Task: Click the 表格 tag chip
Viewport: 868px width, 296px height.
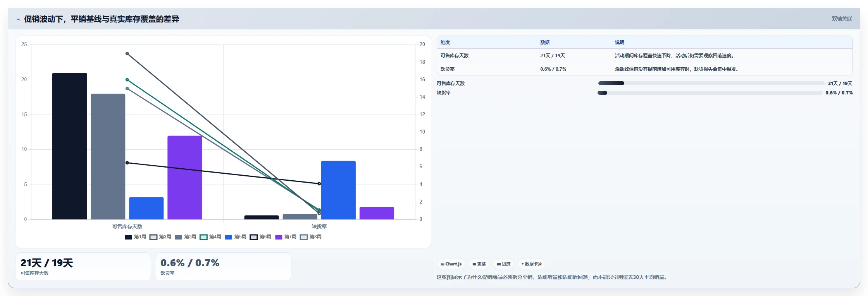Action: 479,264
